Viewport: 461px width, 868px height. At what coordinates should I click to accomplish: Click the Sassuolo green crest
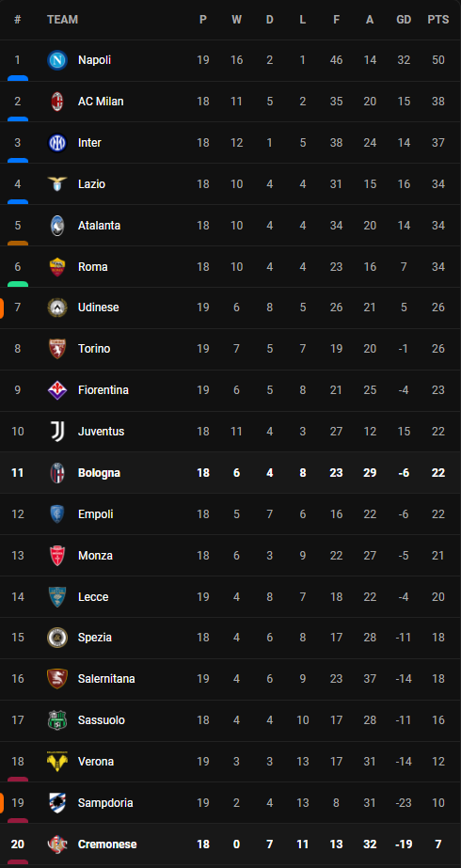point(57,720)
